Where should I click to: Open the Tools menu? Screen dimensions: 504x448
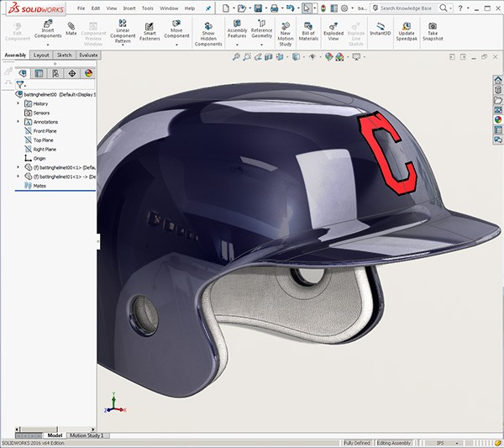[x=148, y=8]
